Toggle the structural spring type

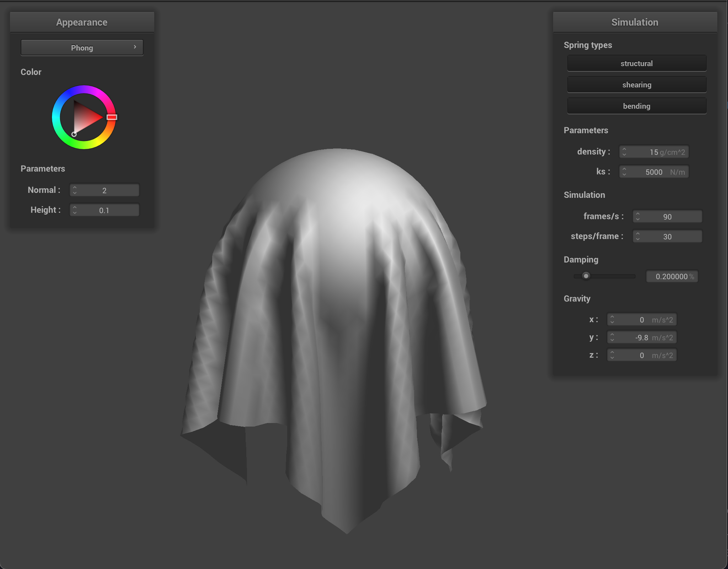(636, 64)
